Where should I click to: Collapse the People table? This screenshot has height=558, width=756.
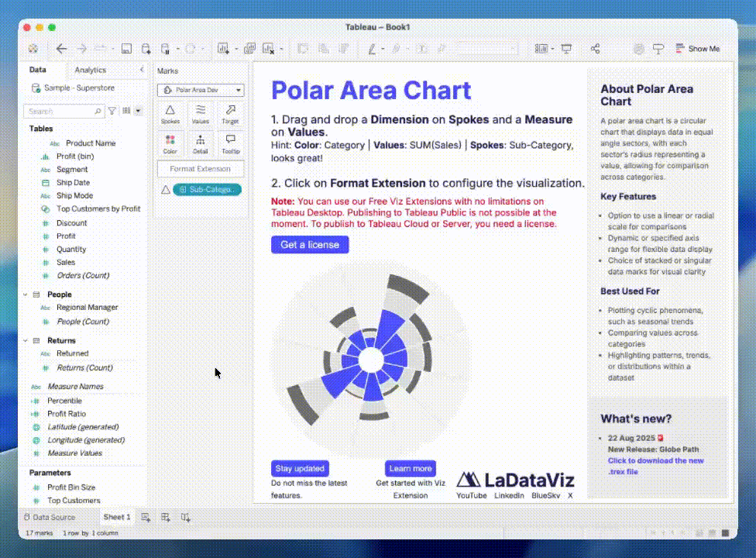point(26,294)
